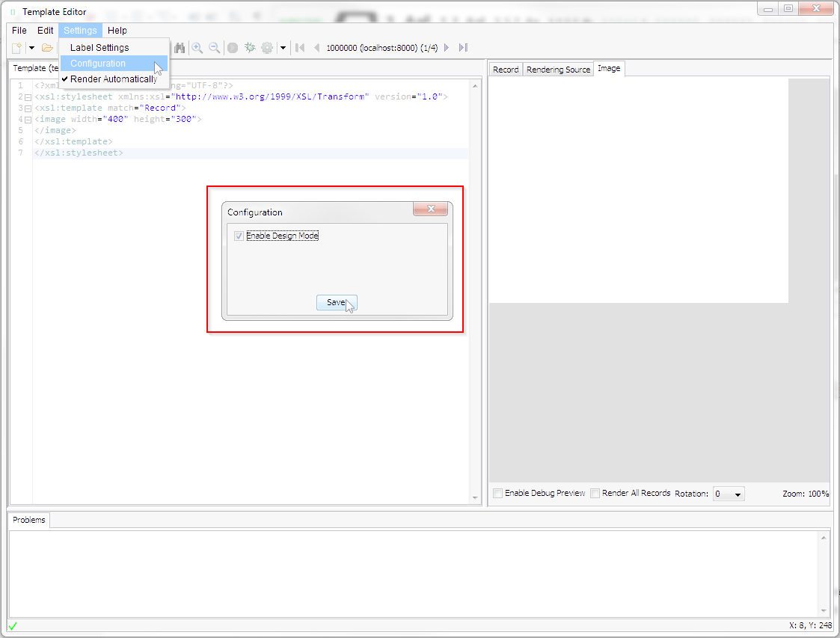Screen dimensions: 840x638
Task: Click the editor scrollbar up arrow
Action: click(x=475, y=86)
